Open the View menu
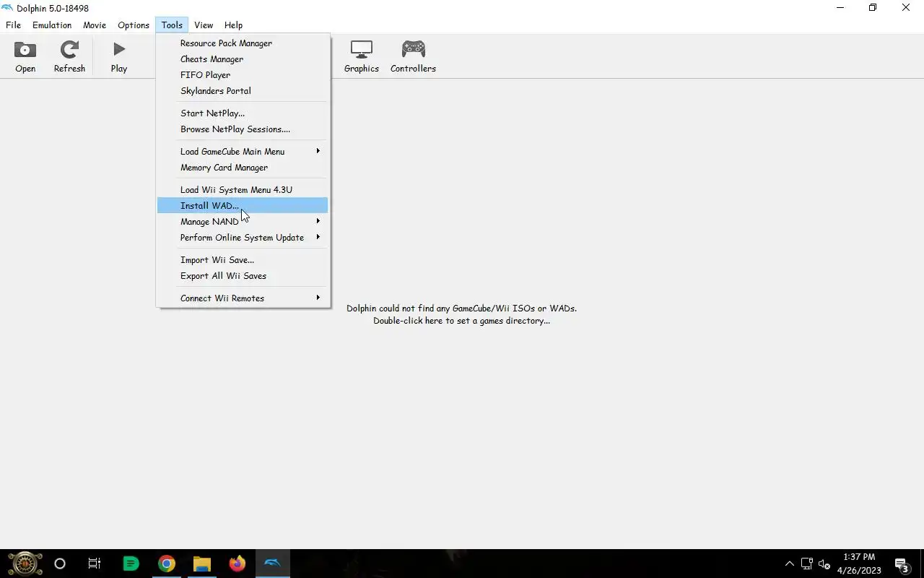This screenshot has height=578, width=924. 204,25
